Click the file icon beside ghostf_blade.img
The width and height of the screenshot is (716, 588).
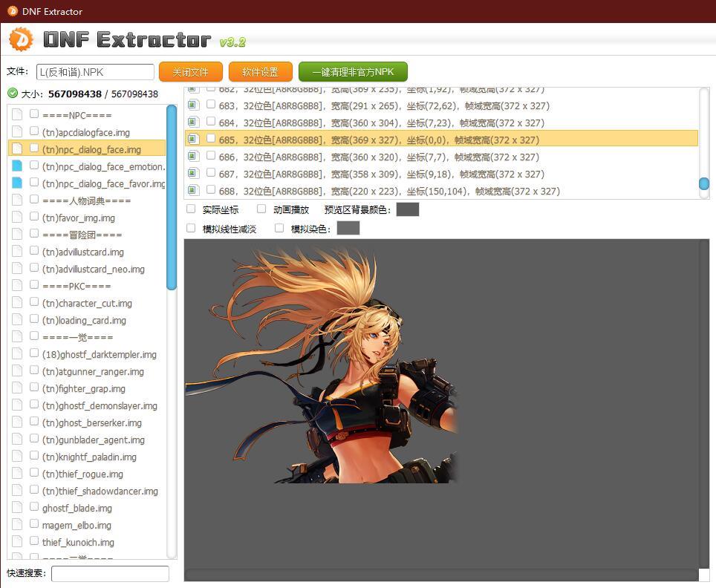(x=16, y=508)
